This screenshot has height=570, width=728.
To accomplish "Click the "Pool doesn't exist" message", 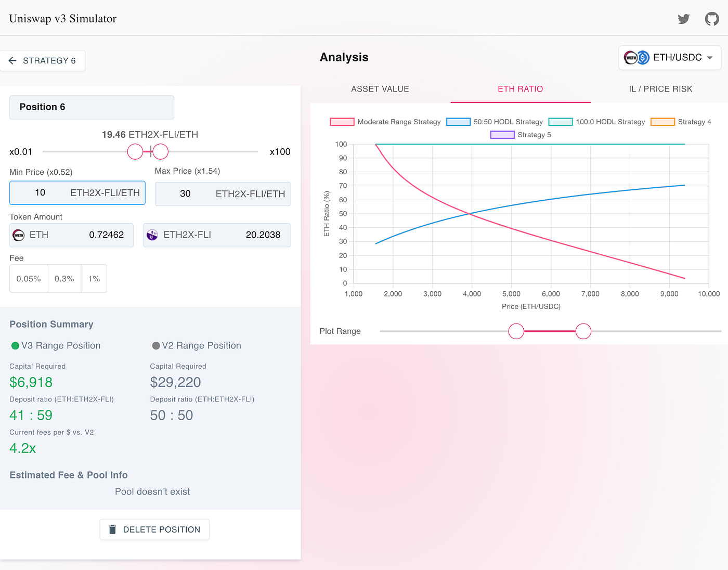I will tap(152, 492).
